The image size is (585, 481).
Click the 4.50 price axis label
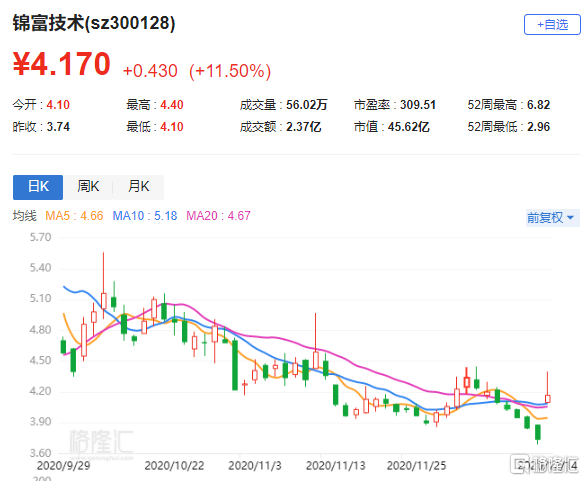pyautogui.click(x=40, y=360)
